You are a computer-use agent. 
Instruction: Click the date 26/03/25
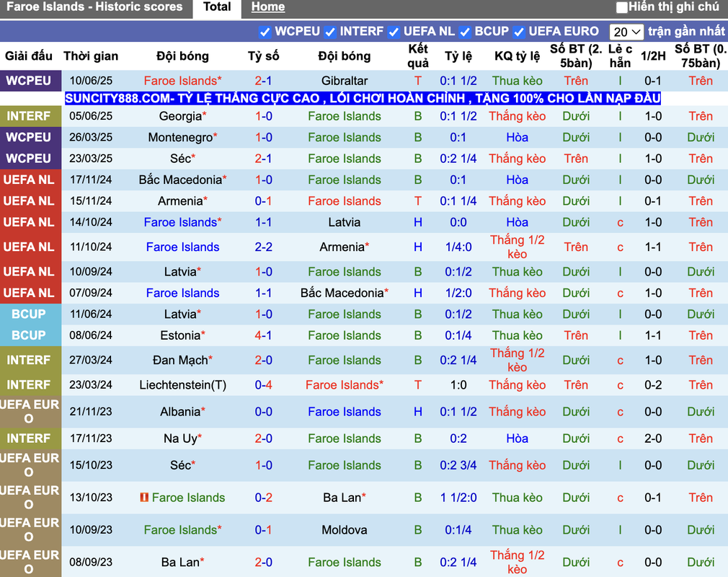click(91, 138)
